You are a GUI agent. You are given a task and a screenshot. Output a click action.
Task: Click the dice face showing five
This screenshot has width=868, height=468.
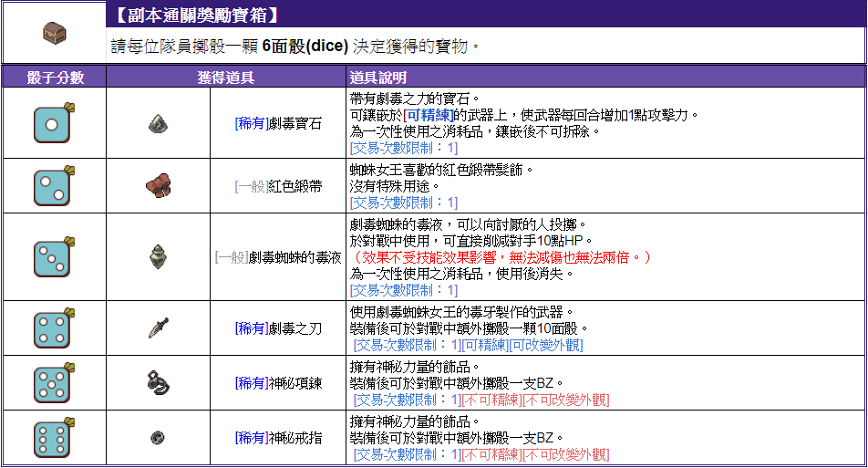tap(53, 382)
